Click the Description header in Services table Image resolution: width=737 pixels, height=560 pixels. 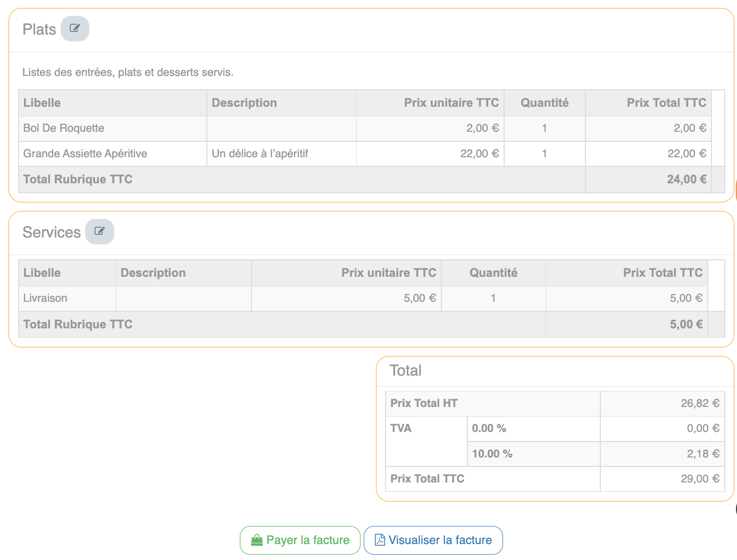tap(153, 273)
